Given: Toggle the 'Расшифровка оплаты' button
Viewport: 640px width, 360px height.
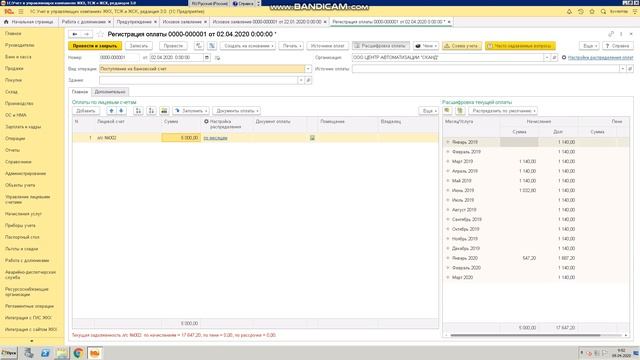Looking at the screenshot, I should pyautogui.click(x=380, y=46).
